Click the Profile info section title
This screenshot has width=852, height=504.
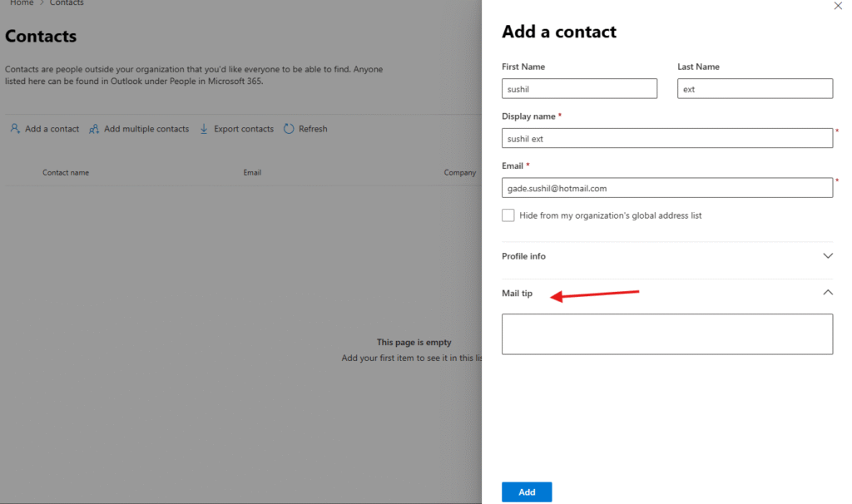pyautogui.click(x=523, y=256)
